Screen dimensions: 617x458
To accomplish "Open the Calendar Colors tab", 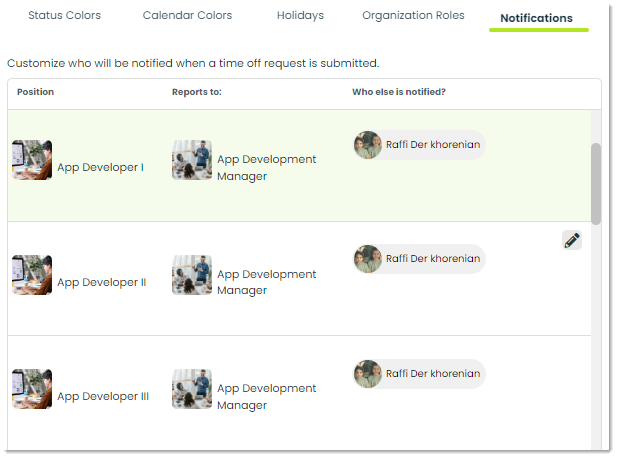I will click(187, 15).
